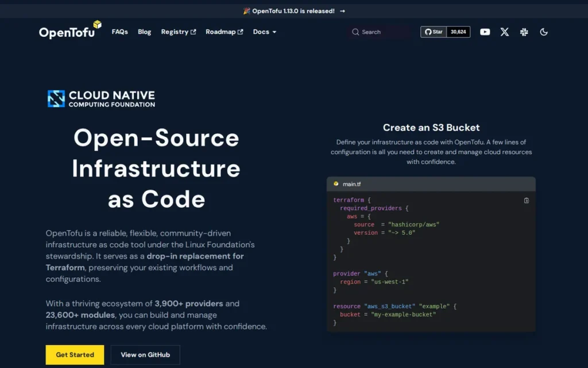The image size is (588, 368).
Task: Click the Search input field
Action: (x=379, y=32)
